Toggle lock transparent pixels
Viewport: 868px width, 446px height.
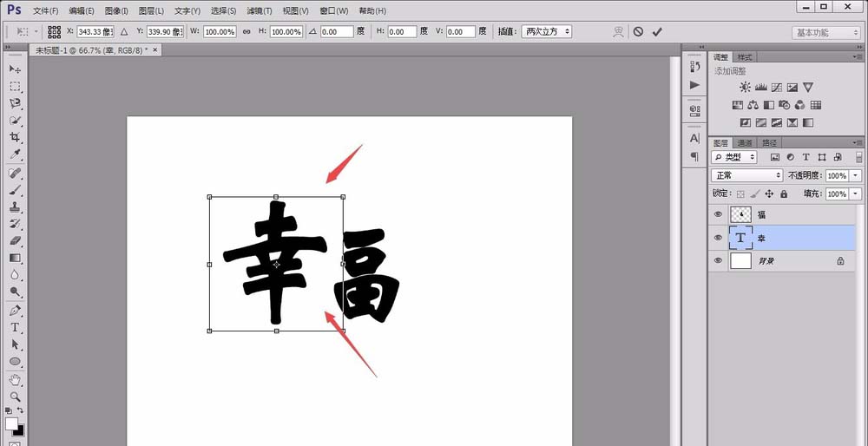click(740, 194)
